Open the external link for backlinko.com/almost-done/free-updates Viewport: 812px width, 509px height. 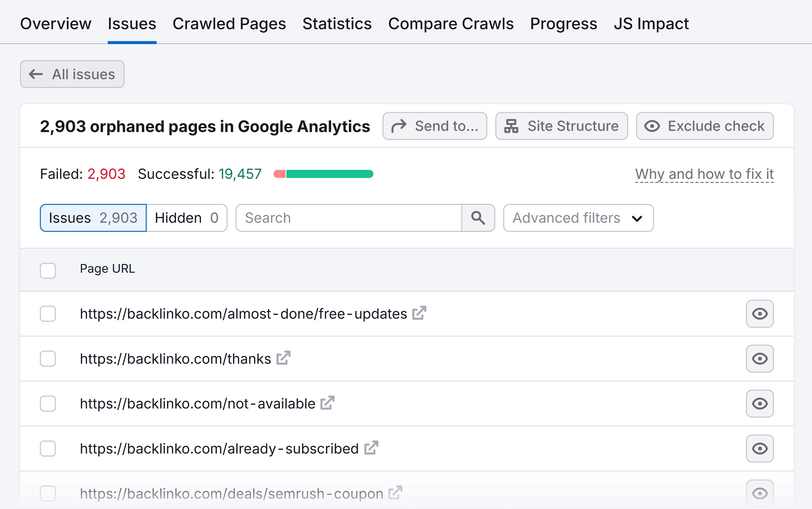(419, 313)
